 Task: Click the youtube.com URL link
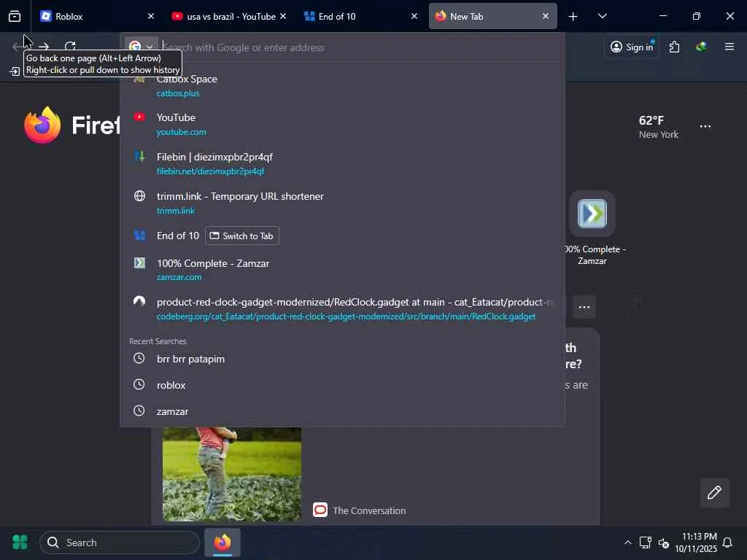click(x=181, y=132)
